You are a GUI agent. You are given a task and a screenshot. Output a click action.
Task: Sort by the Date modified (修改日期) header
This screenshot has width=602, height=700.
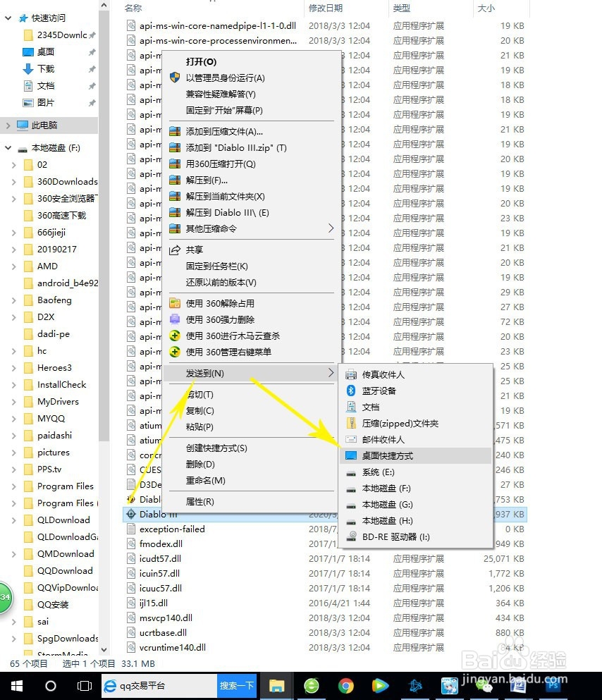(x=326, y=8)
